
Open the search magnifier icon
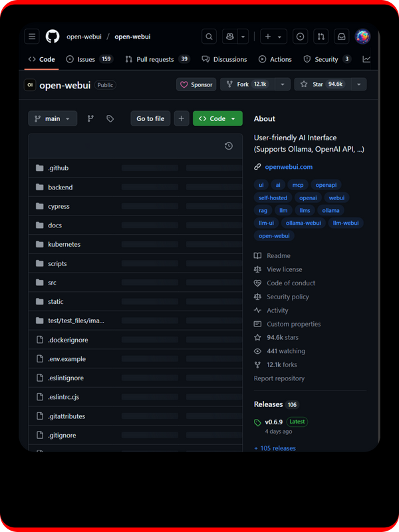209,37
